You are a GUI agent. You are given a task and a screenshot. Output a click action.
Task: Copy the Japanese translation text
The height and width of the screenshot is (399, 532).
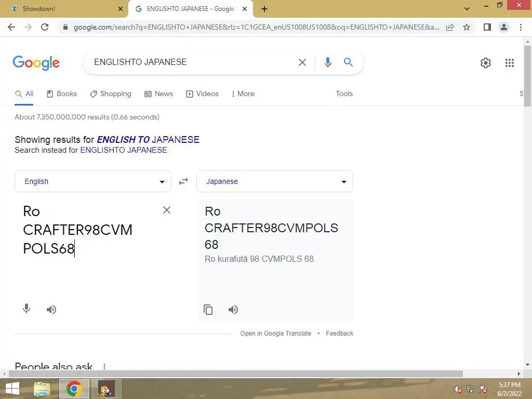click(x=208, y=310)
